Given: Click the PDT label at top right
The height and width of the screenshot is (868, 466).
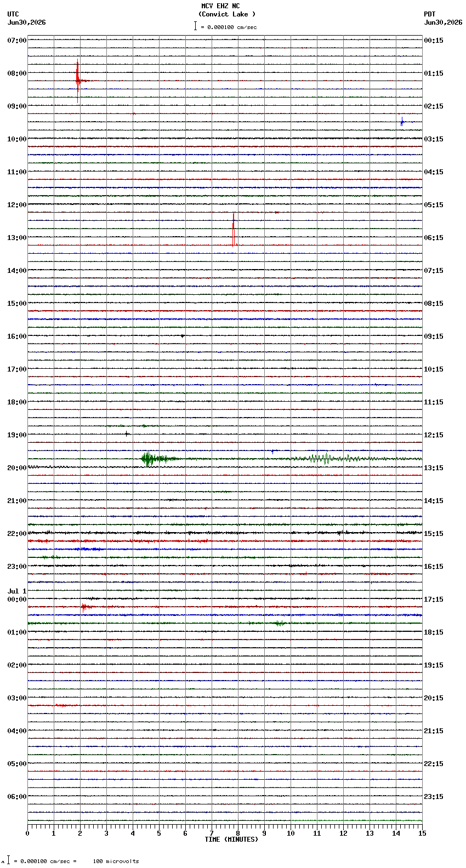Looking at the screenshot, I should tap(429, 14).
